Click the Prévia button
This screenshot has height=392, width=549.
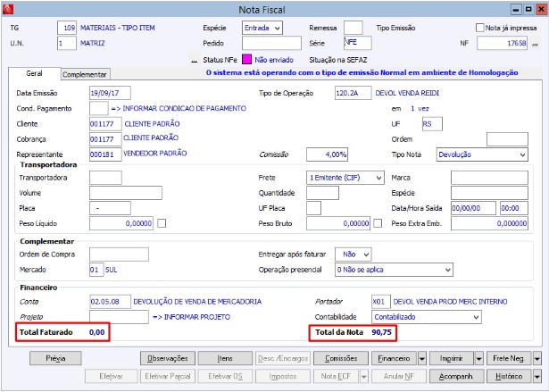point(55,358)
